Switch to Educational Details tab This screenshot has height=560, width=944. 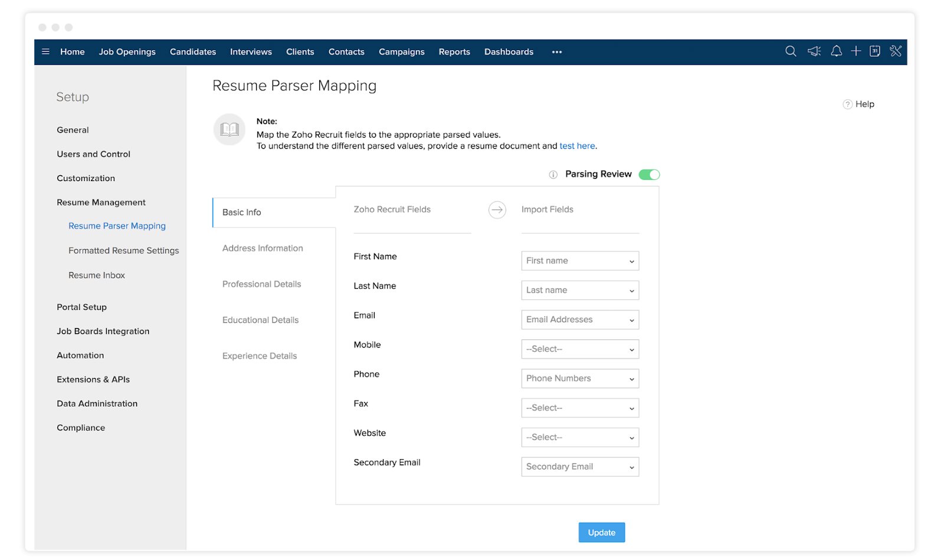pos(260,320)
